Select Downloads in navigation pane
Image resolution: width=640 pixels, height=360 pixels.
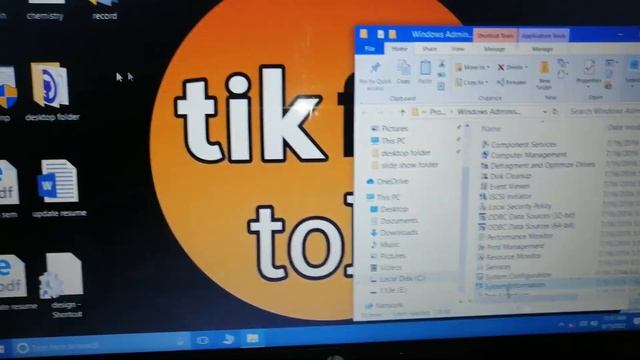pyautogui.click(x=394, y=233)
